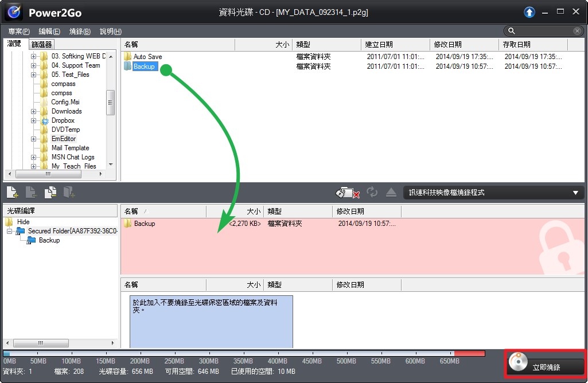Click the search input field
This screenshot has width=588, height=383.
543,31
